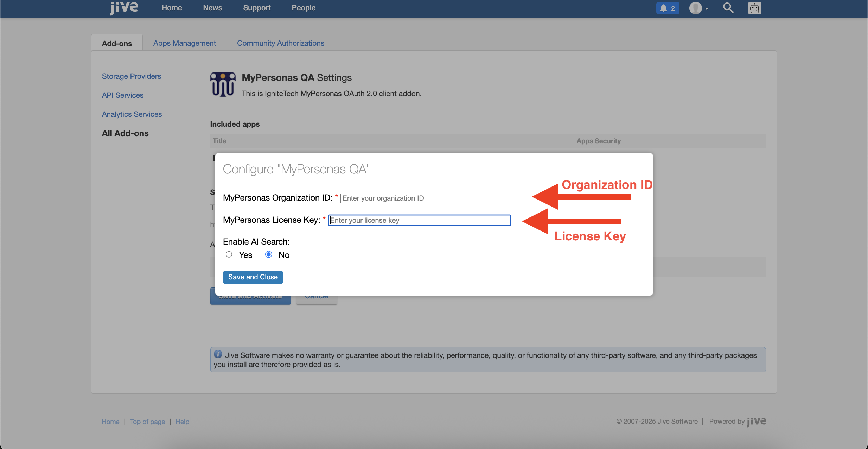Select Yes for Enable AI Search
The image size is (868, 449).
(229, 254)
